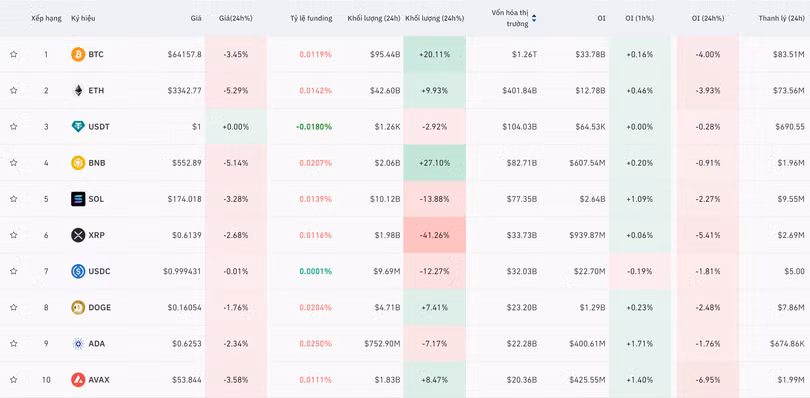Sort by OI column header
The image size is (810, 398).
click(601, 18)
